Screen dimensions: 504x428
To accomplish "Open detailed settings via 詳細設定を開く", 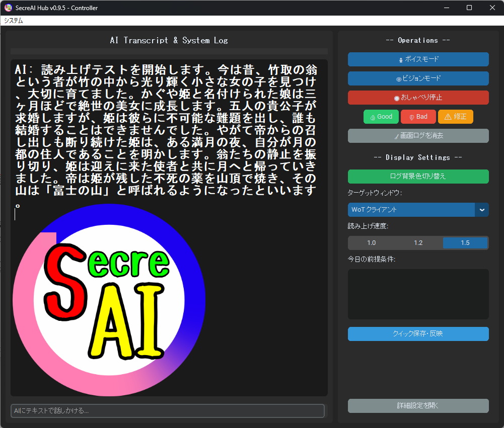I will click(x=418, y=406).
